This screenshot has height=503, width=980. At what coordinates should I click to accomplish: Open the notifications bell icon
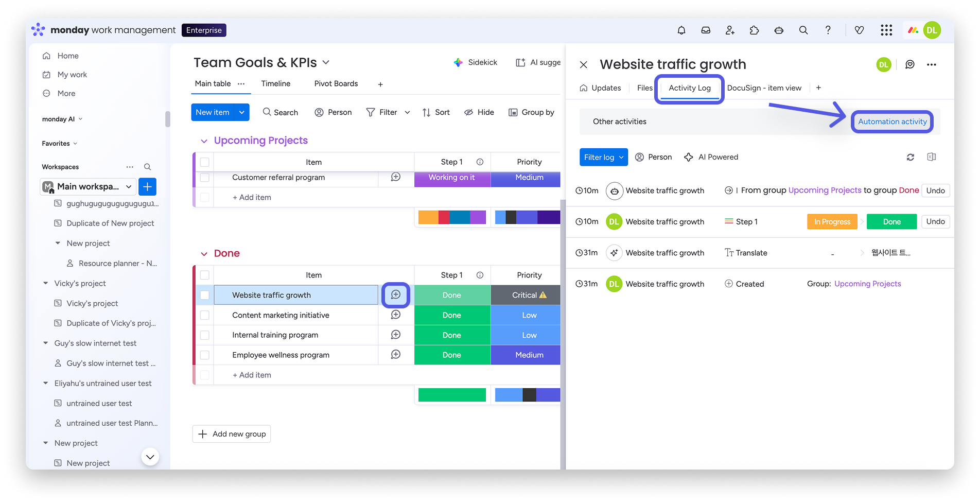click(x=681, y=30)
